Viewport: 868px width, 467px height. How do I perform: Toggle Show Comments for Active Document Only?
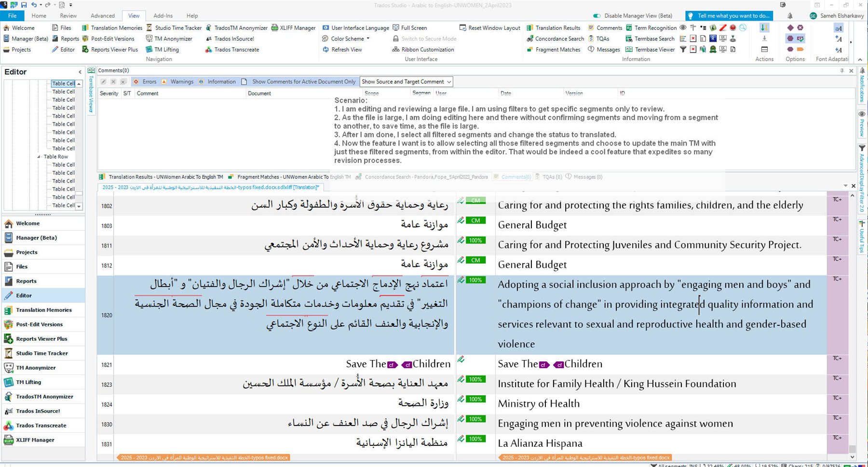pos(298,82)
